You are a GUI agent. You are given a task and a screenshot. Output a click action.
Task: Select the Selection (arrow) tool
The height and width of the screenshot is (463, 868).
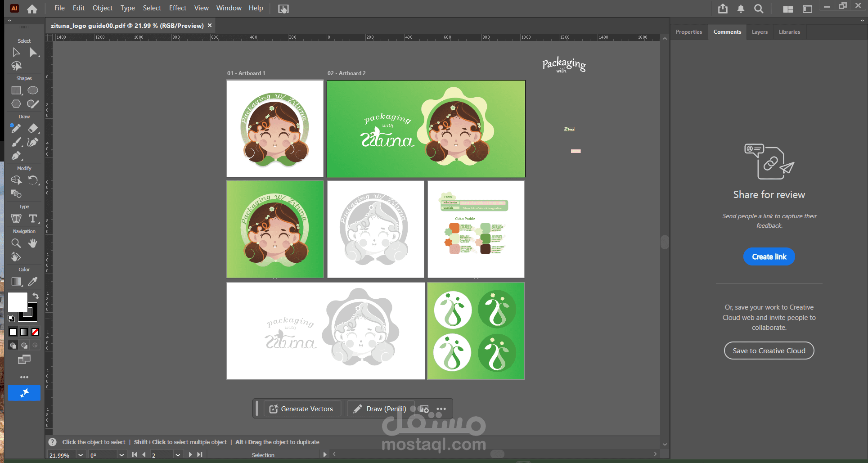tap(16, 53)
